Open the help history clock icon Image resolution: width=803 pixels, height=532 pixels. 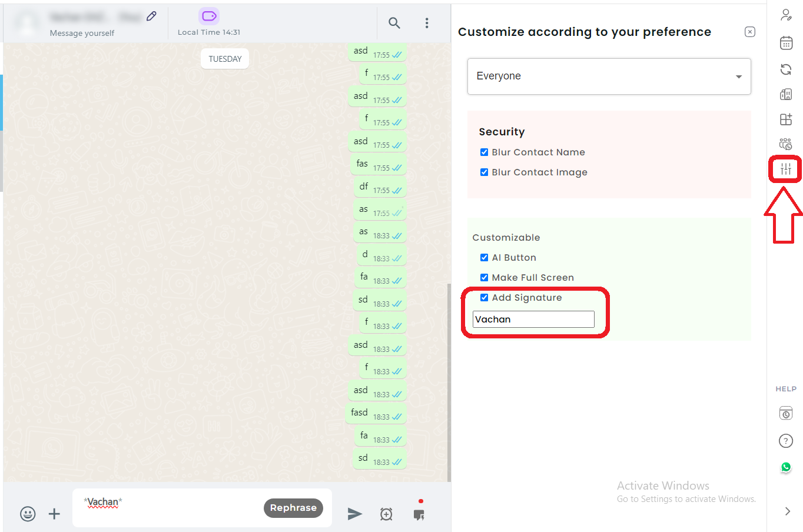point(786,413)
